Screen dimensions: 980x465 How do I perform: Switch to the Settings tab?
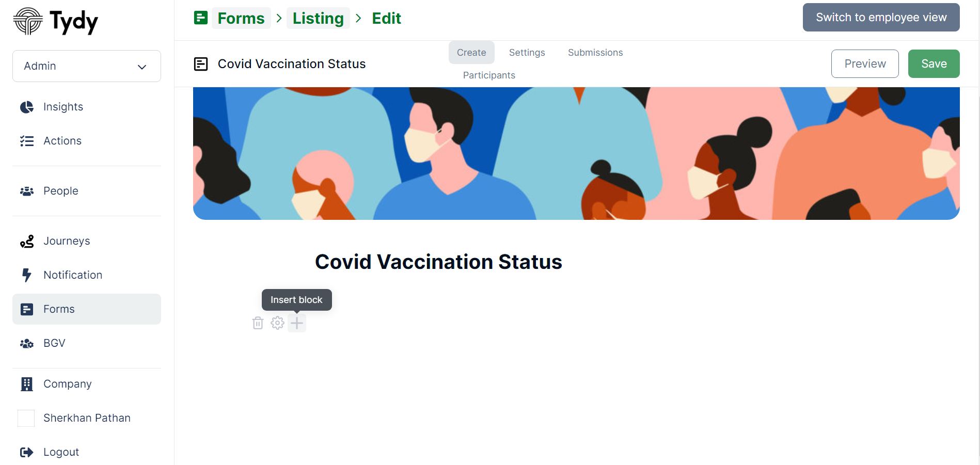(527, 53)
